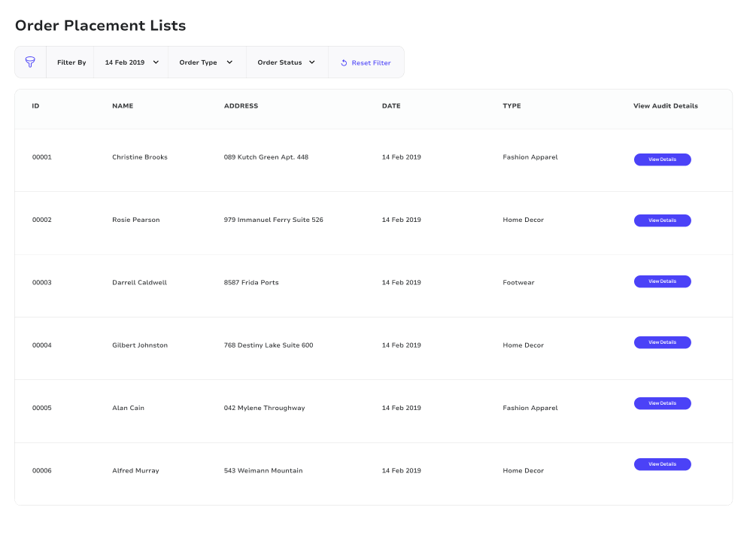View details for order 00001
The width and height of the screenshot is (756, 553).
(662, 160)
